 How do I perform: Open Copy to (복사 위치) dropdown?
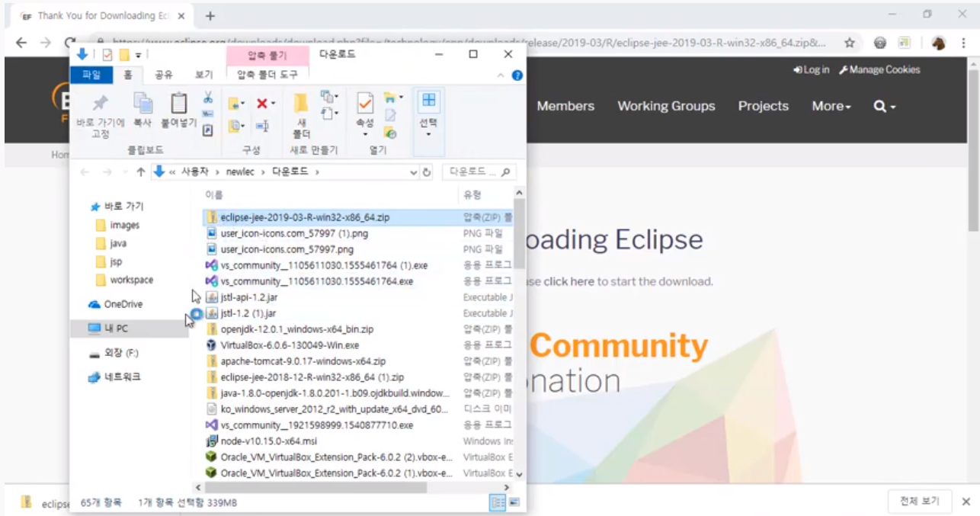point(238,126)
